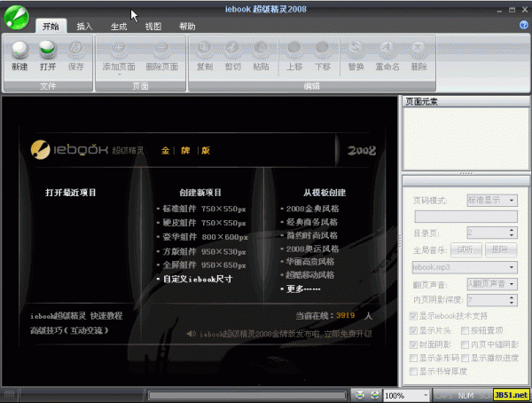The width and height of the screenshot is (532, 403).
Task: Click the 删除页面 delete page icon
Action: point(161,50)
